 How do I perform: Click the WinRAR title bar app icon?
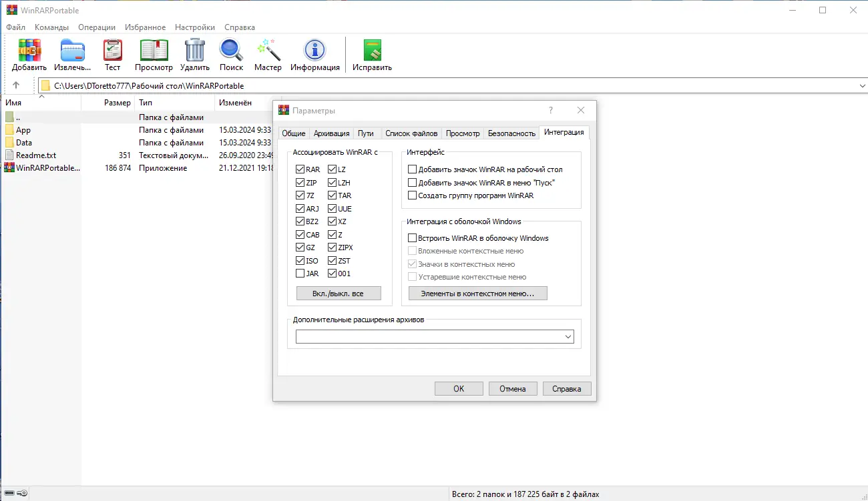(x=11, y=10)
